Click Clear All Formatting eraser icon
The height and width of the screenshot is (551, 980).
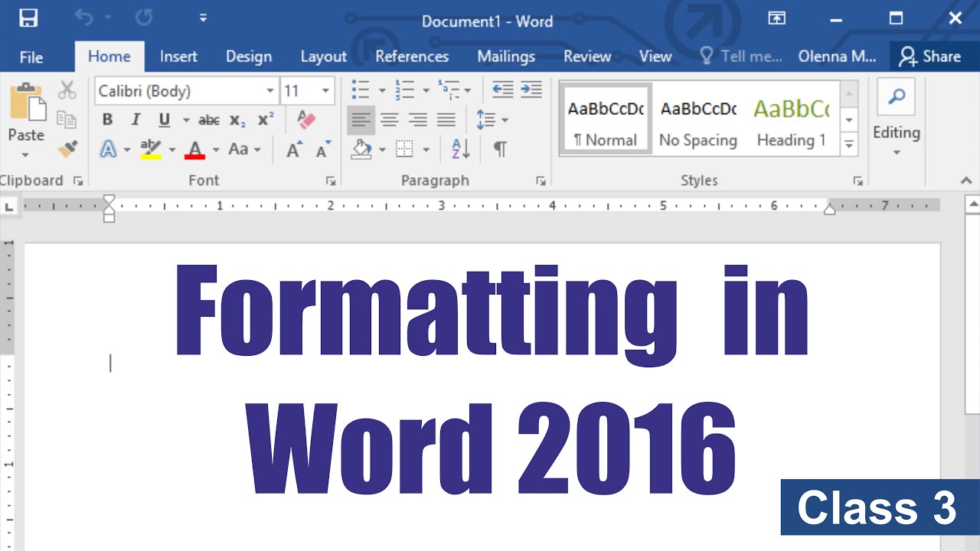click(305, 120)
